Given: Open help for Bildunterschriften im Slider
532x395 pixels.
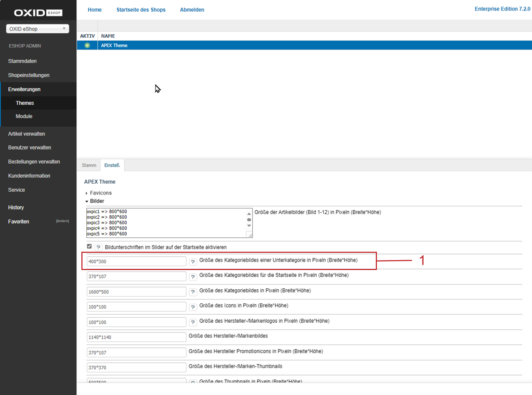Looking at the screenshot, I should point(98,248).
